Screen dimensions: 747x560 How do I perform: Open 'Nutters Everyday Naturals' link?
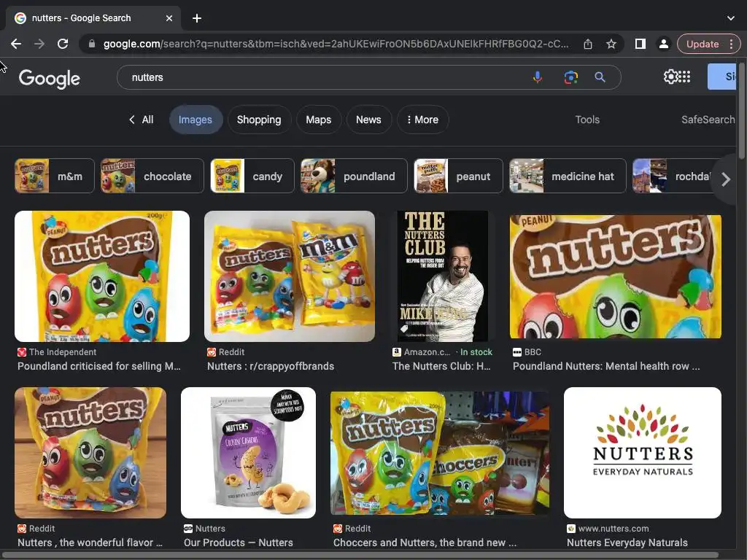click(x=627, y=542)
